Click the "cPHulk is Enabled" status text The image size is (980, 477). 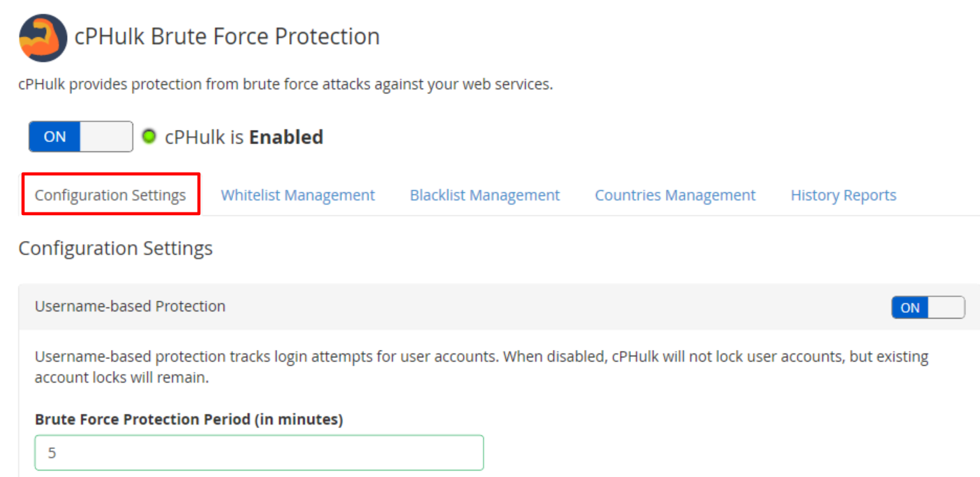244,137
